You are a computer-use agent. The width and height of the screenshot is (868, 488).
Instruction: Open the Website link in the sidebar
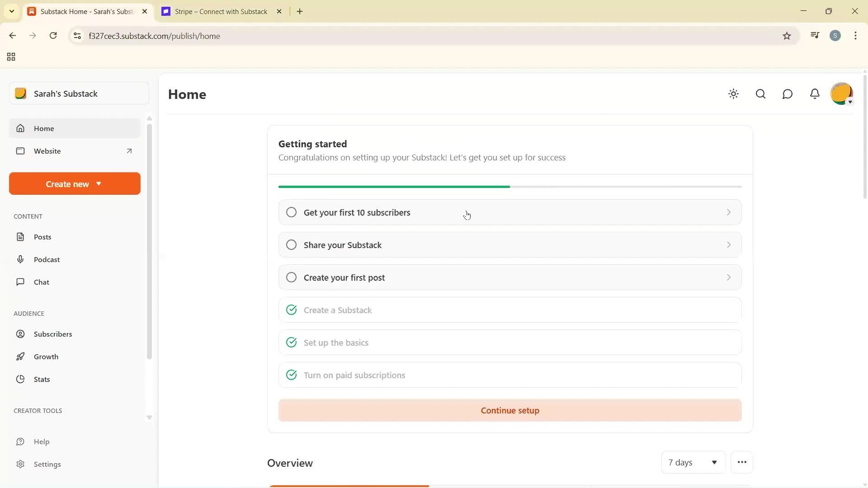point(47,151)
